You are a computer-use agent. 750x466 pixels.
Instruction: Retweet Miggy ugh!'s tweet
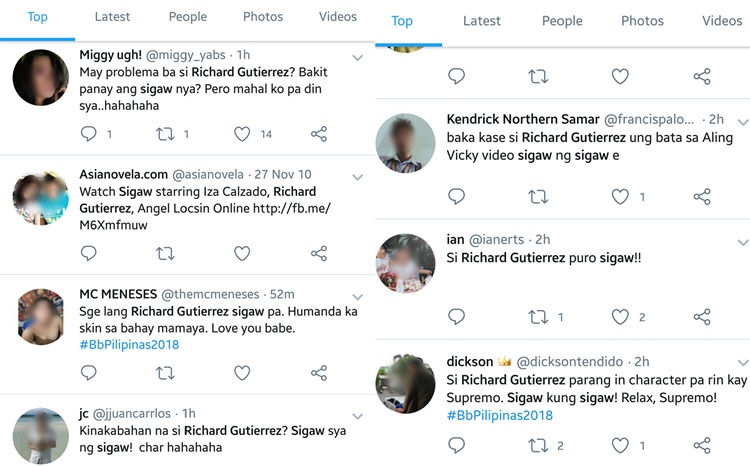click(x=165, y=133)
